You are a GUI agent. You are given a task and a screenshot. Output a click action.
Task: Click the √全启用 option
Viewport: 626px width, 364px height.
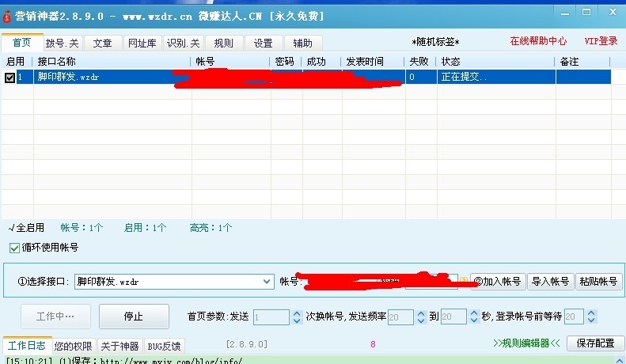26,228
